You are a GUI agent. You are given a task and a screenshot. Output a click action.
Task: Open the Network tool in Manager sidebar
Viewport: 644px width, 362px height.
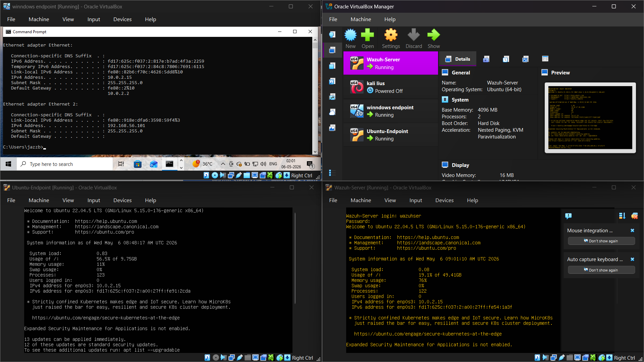click(x=332, y=97)
